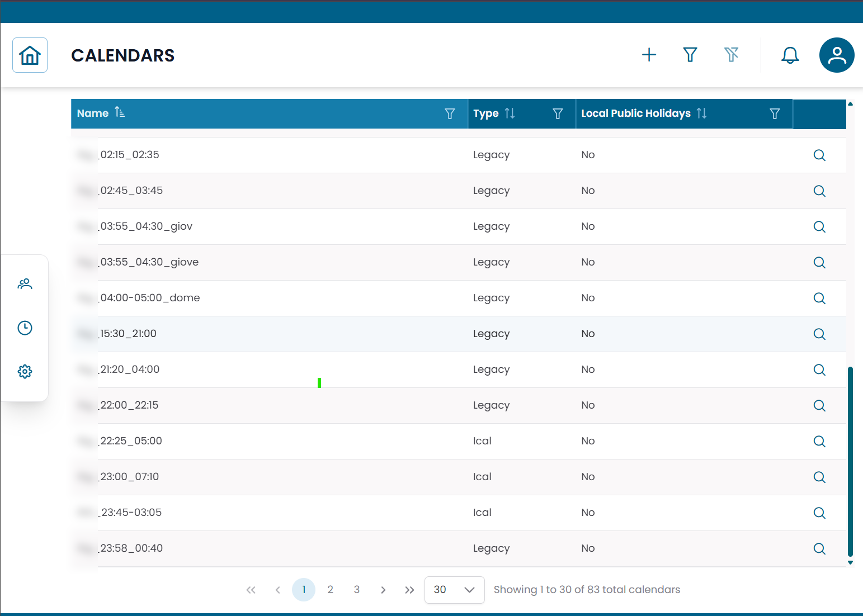Jump to last page with double arrow
863x616 pixels.
409,590
